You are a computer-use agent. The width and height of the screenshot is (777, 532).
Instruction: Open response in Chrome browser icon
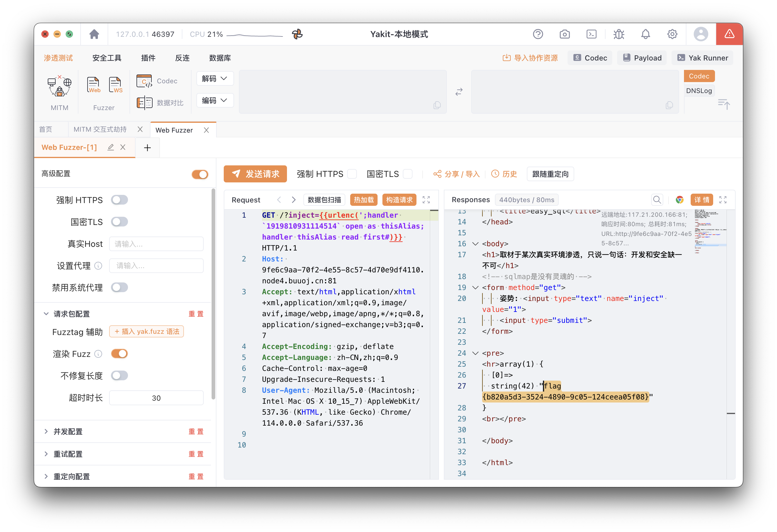tap(679, 200)
